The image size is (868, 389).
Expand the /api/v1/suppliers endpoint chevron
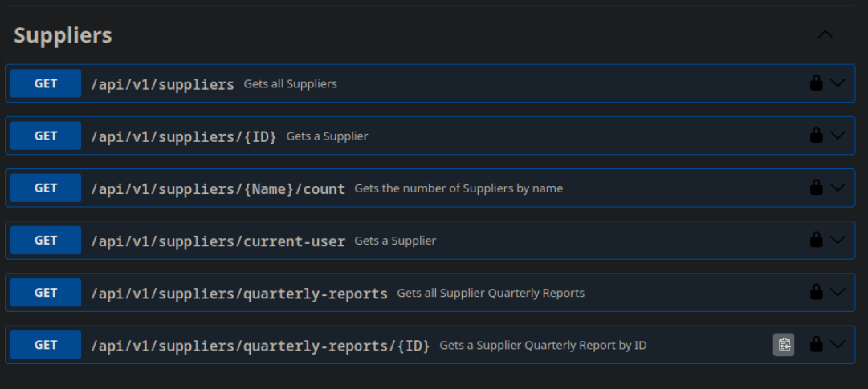837,83
